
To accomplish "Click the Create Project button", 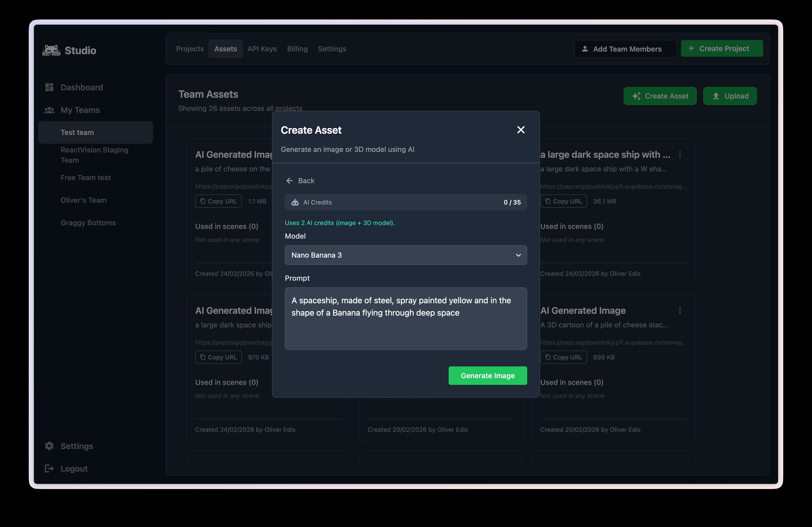I will pyautogui.click(x=722, y=48).
